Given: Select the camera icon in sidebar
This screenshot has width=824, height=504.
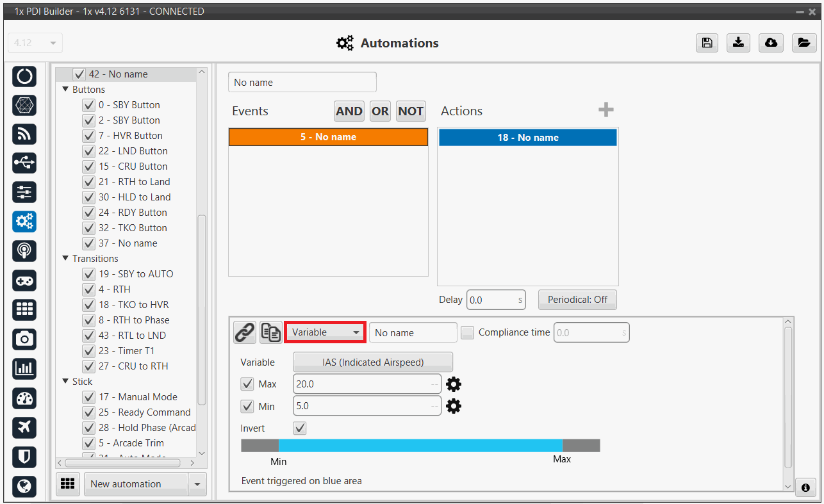Looking at the screenshot, I should [24, 339].
